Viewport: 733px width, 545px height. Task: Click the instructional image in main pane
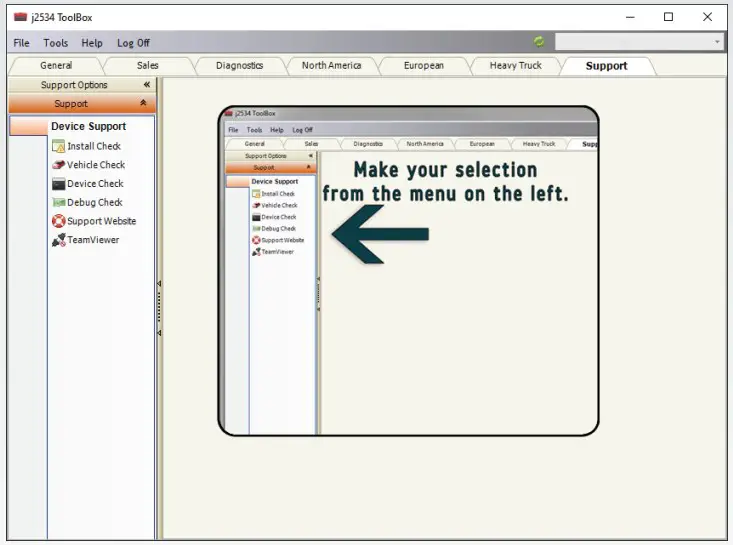pyautogui.click(x=409, y=271)
